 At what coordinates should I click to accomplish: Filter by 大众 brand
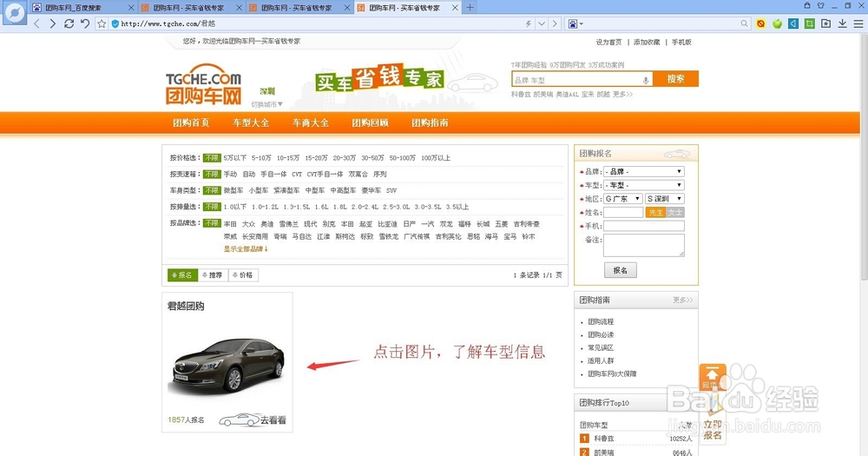click(248, 224)
